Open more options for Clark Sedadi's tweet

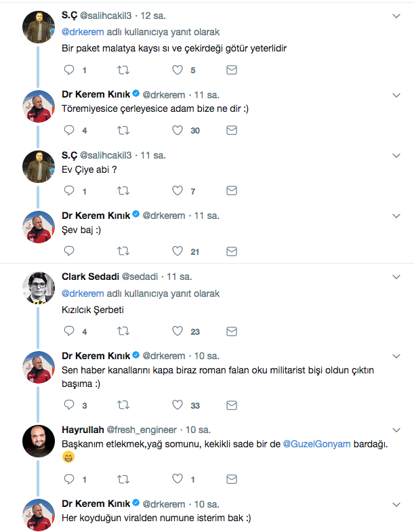(396, 277)
